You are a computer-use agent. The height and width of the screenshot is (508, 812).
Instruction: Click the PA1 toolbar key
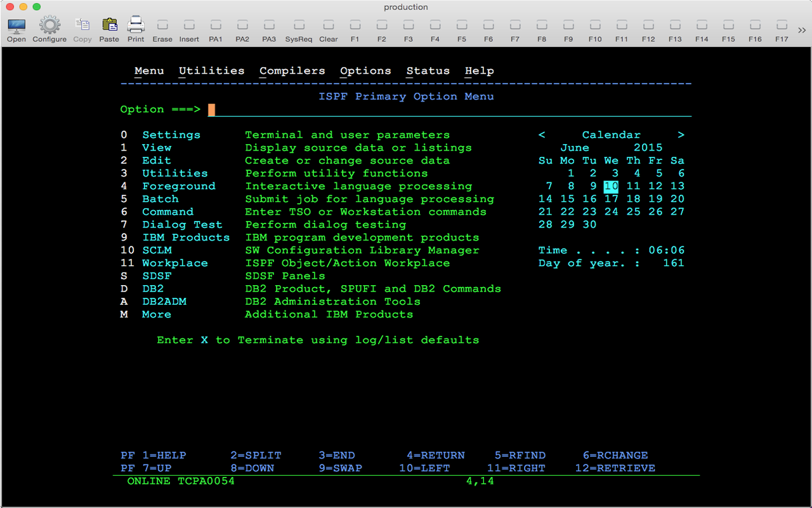click(x=216, y=29)
